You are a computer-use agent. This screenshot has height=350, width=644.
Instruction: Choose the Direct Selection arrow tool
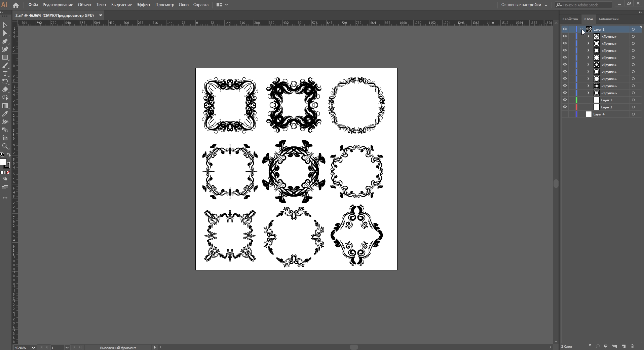pos(5,33)
